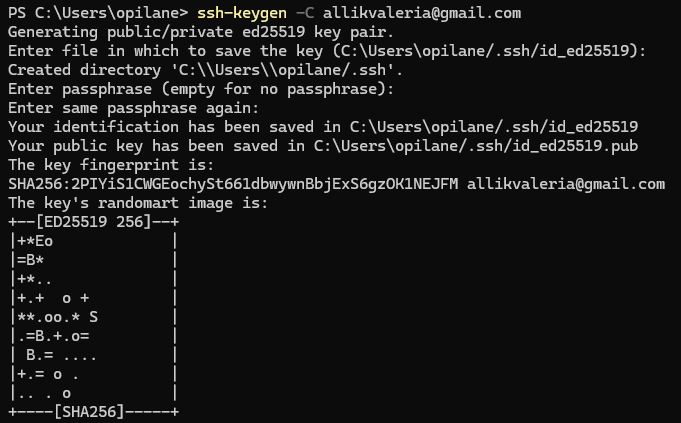
Task: Click the 'Created directory' output line
Action: tap(207, 70)
